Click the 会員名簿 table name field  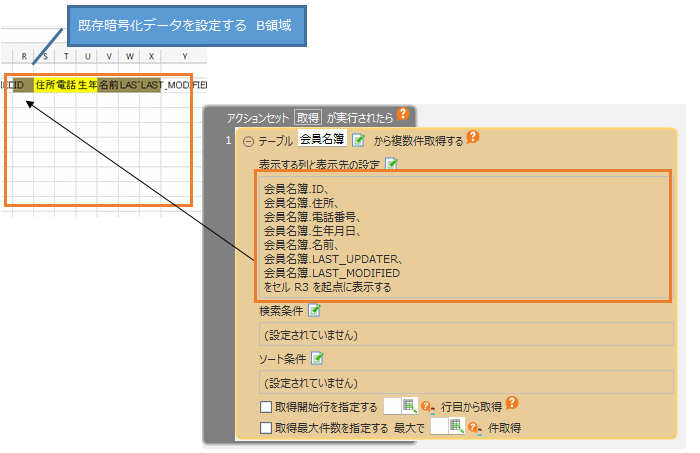coord(322,139)
